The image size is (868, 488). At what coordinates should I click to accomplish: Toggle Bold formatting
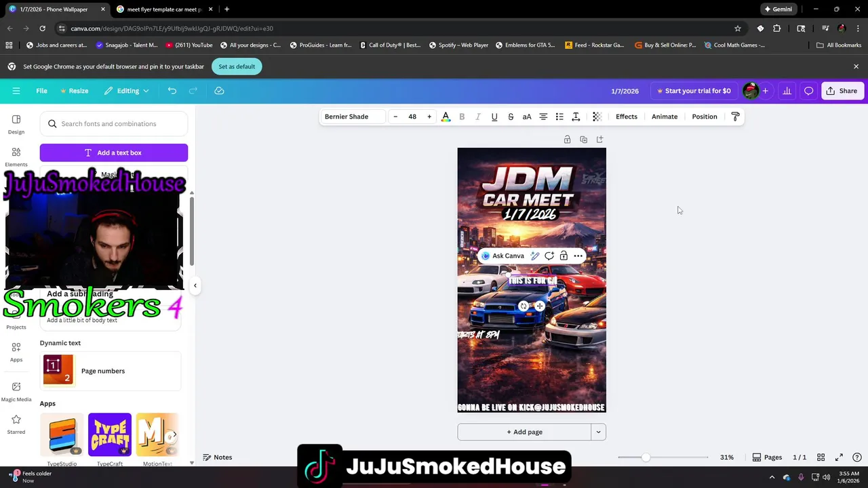[462, 117]
